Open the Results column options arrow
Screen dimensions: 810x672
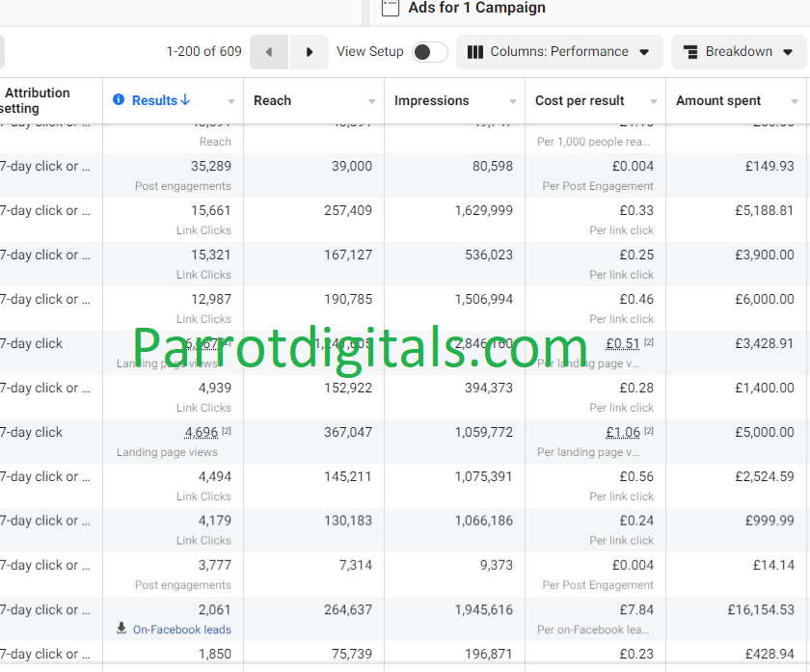click(230, 101)
